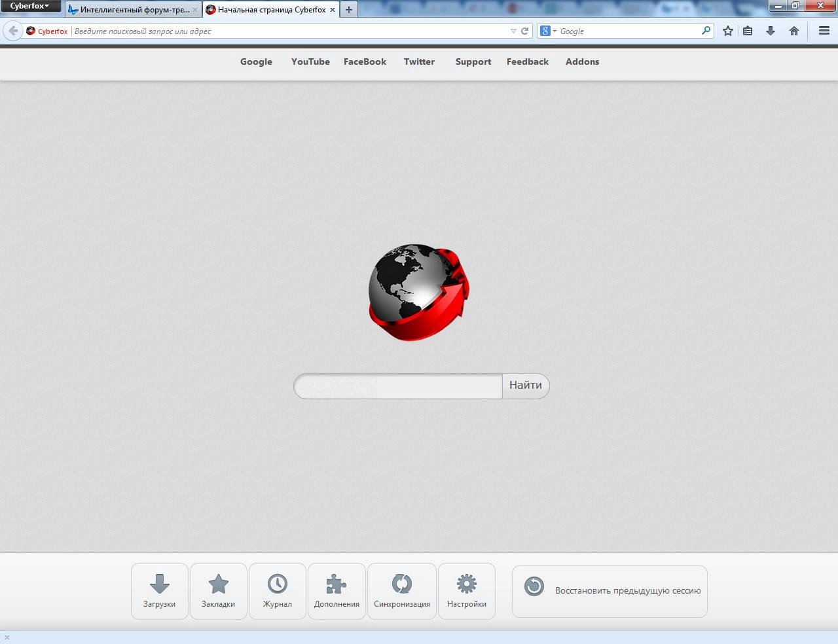
Task: Open the Google search engine selector
Action: click(548, 31)
